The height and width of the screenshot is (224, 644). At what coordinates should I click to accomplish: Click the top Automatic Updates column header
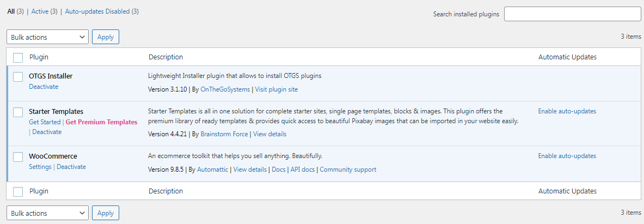[x=568, y=57]
